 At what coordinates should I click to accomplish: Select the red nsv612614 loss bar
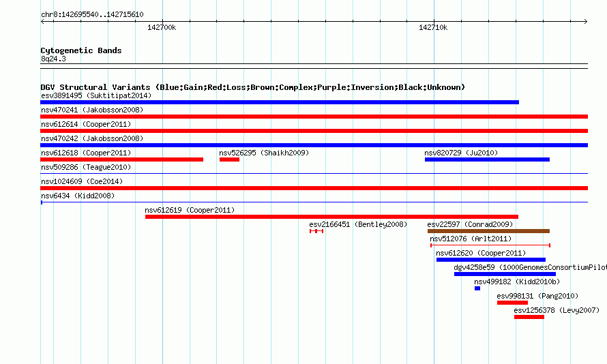coord(314,131)
